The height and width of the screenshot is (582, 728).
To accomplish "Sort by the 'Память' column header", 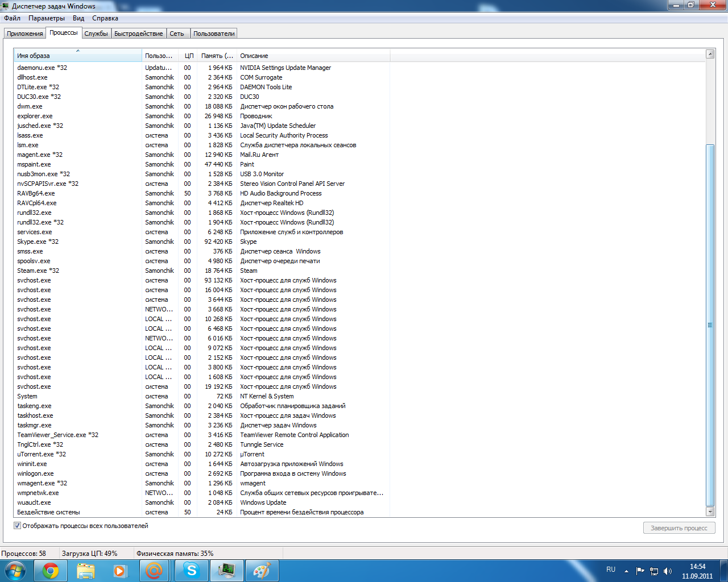I will 217,56.
